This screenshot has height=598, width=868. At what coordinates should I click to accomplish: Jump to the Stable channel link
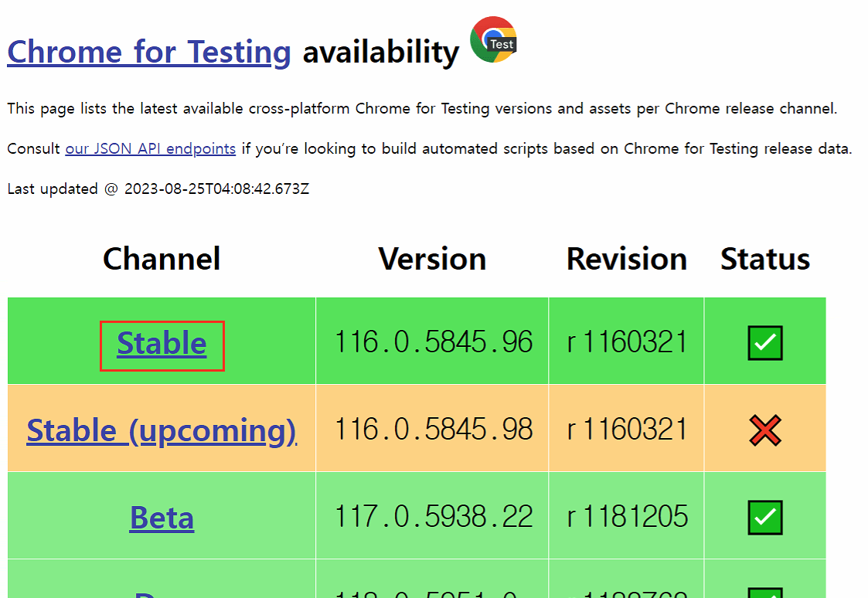coord(162,344)
